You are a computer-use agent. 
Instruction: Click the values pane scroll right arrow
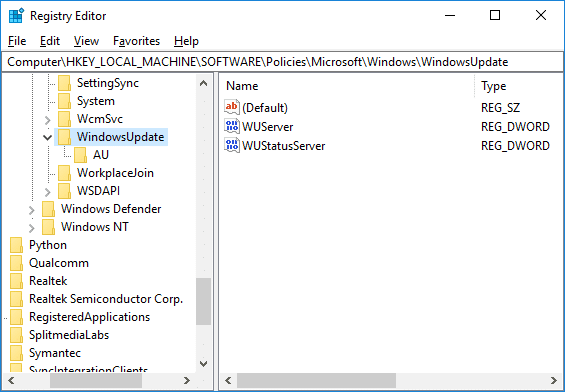click(554, 380)
